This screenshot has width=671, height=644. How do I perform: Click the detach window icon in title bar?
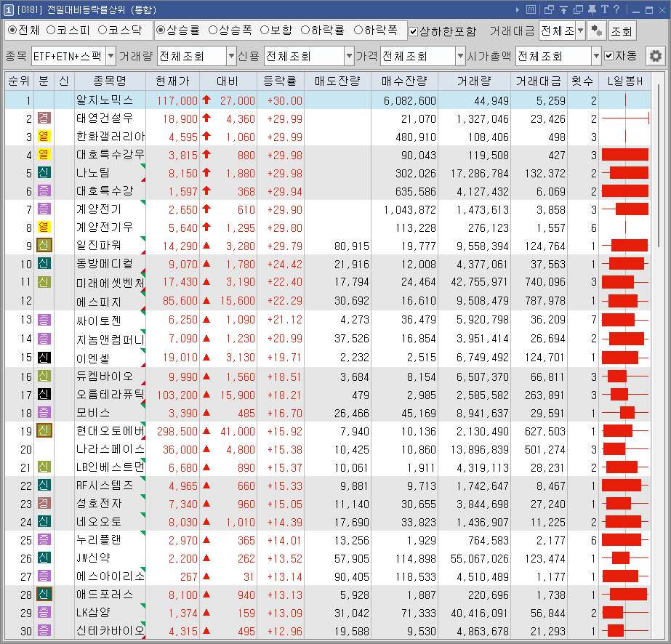(549, 9)
